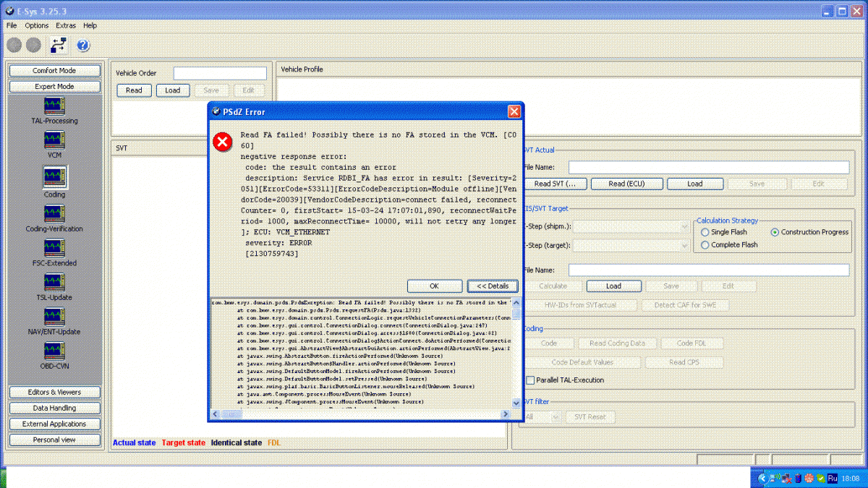Image resolution: width=868 pixels, height=488 pixels.
Task: Select the Single Flash radio button
Action: [x=705, y=232]
